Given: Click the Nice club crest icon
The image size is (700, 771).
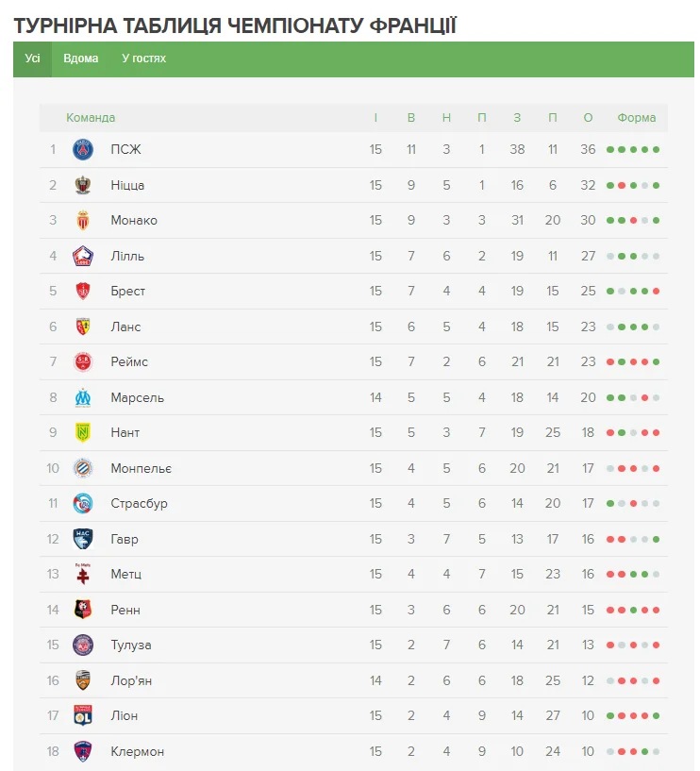Looking at the screenshot, I should [x=83, y=185].
